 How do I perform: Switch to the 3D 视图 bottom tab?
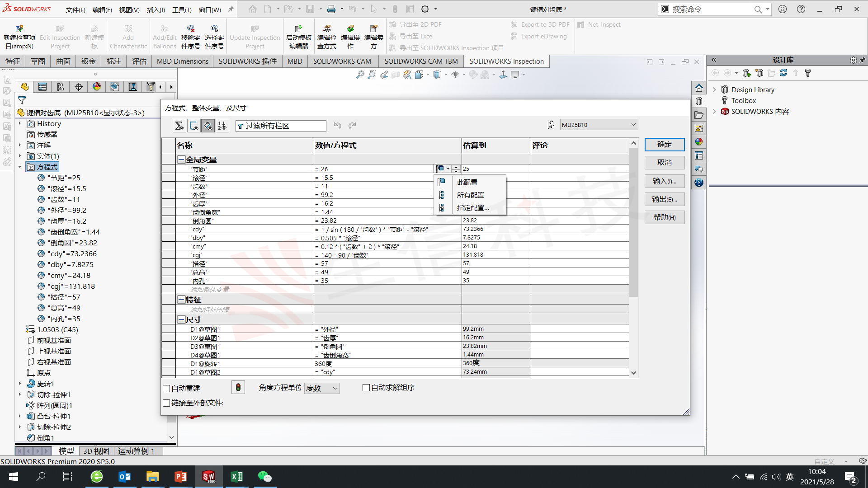[96, 451]
